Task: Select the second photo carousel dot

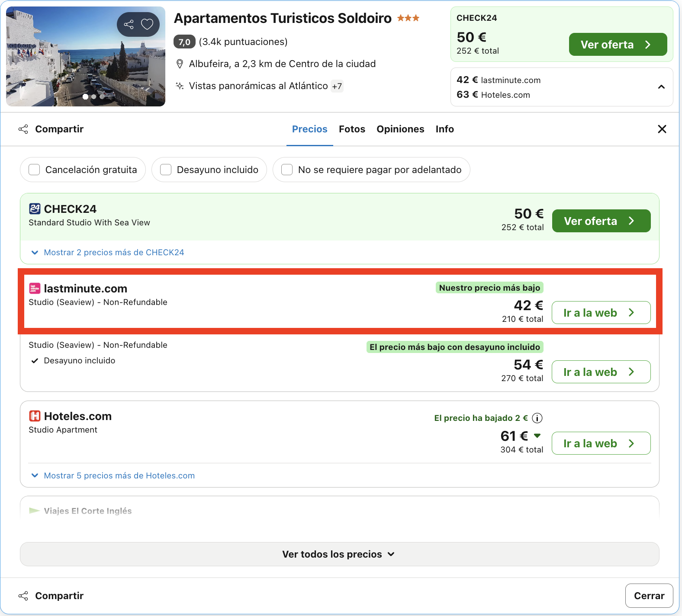Action: tap(94, 97)
